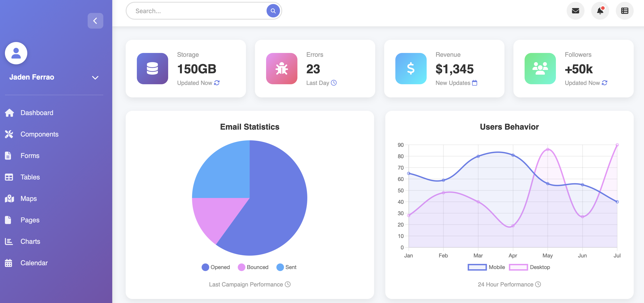Expand the Components sidebar menu
The width and height of the screenshot is (644, 303).
click(x=39, y=134)
